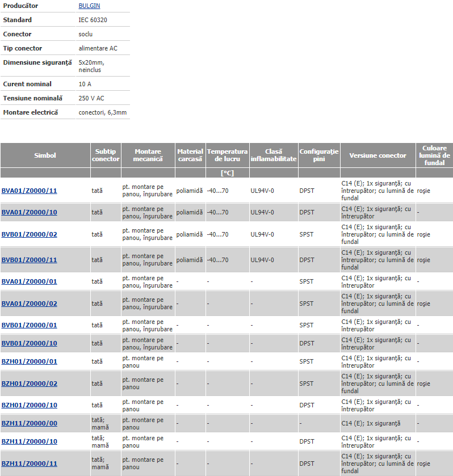Screen dimensions: 453x476
Task: Click 'pt. montare pe panou' in BZH01/Z0000/10 row
Action: (x=143, y=405)
